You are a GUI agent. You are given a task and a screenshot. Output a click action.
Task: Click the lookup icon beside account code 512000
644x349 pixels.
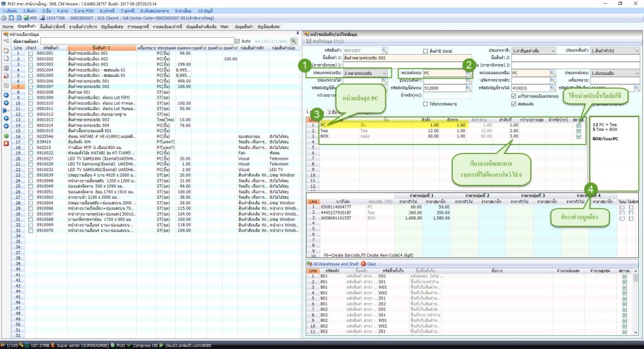[469, 88]
